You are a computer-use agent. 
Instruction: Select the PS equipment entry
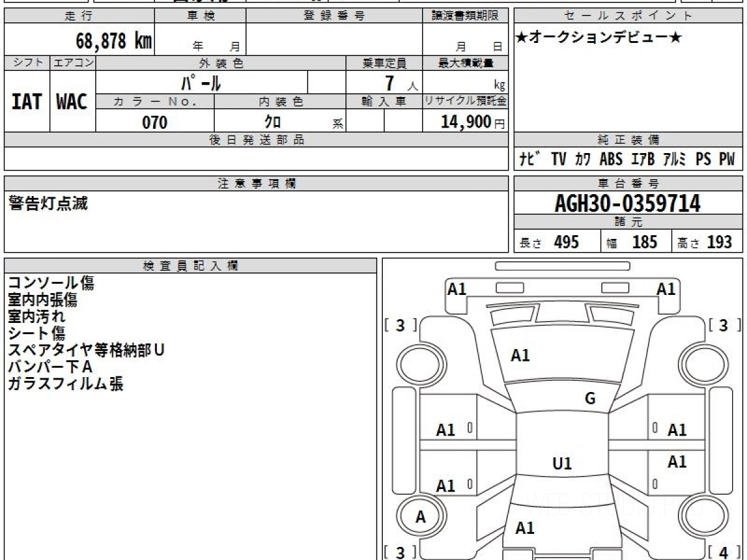[703, 159]
